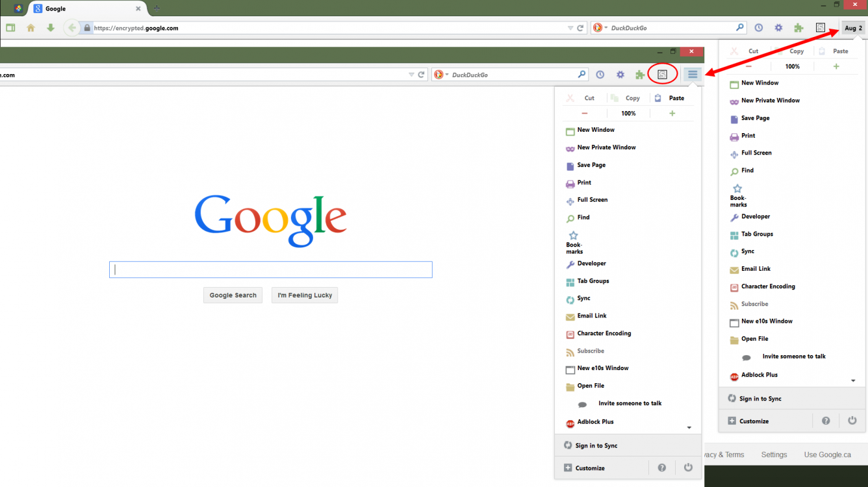Open Bookmarks star in front window menu
The width and height of the screenshot is (868, 487).
tap(574, 242)
